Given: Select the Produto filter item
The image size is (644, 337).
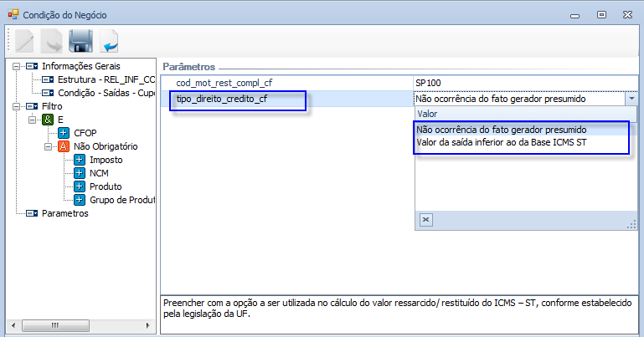Looking at the screenshot, I should 106,186.
